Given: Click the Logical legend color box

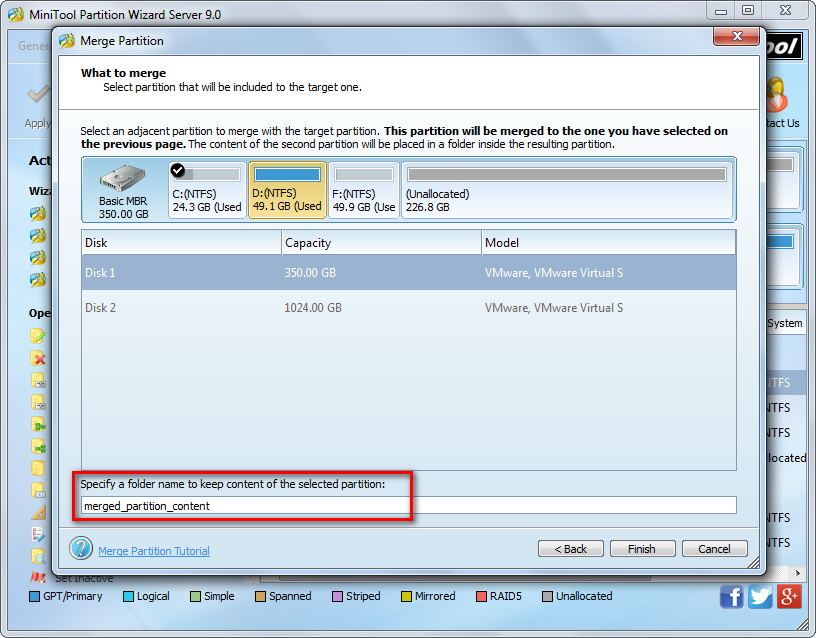Looking at the screenshot, I should [x=128, y=596].
